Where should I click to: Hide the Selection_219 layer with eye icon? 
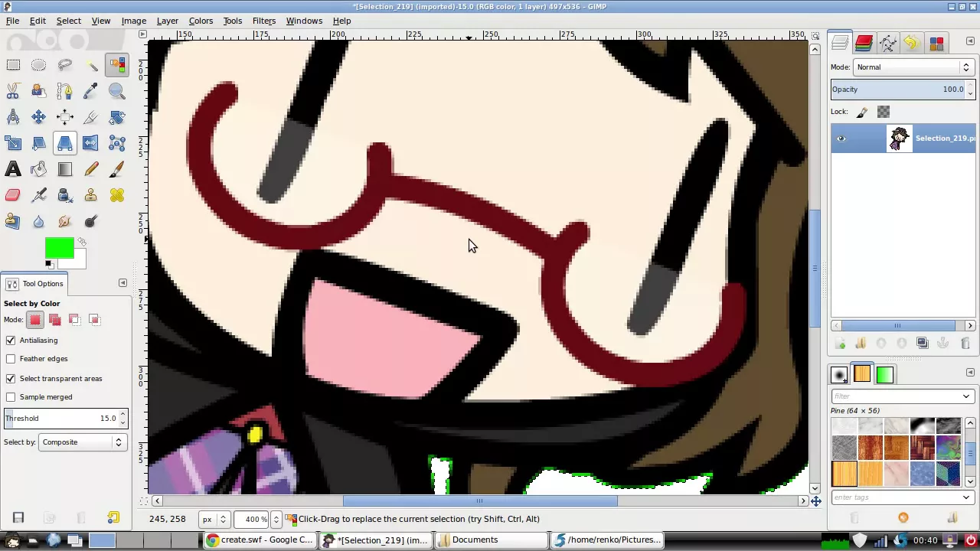click(841, 139)
